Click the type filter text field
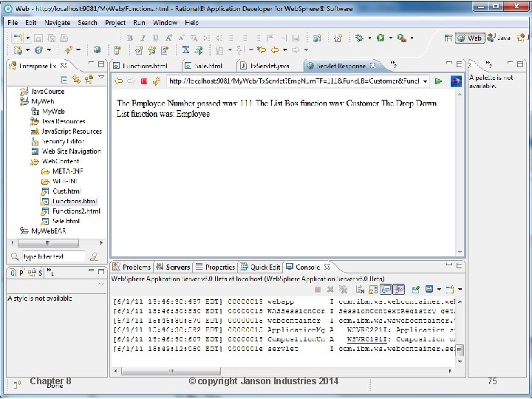The width and height of the screenshot is (532, 399). click(x=53, y=257)
